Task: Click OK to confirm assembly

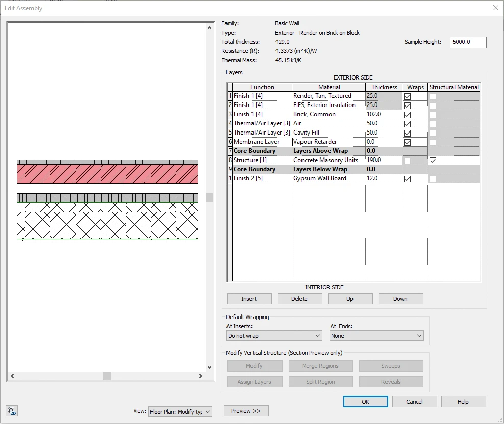Action: [x=365, y=402]
